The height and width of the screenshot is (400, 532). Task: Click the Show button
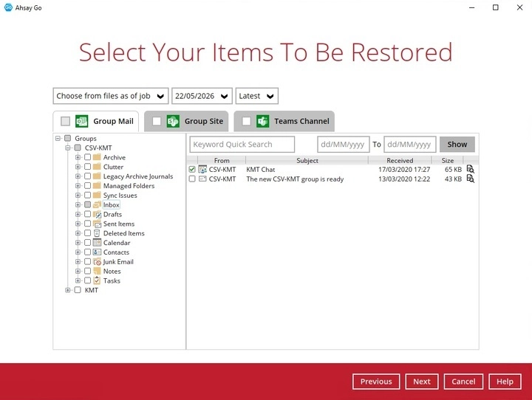click(x=457, y=145)
